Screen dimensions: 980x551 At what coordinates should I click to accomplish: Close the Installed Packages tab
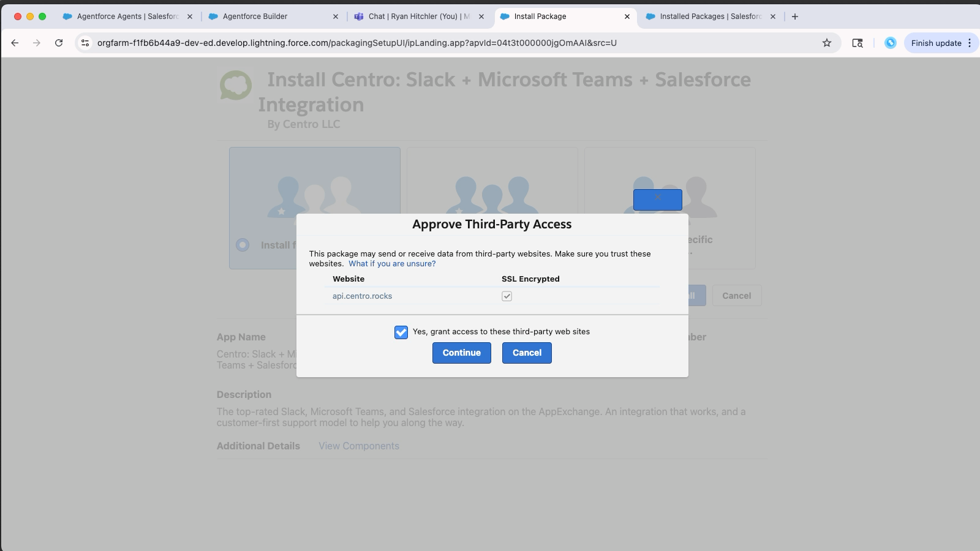pos(773,17)
